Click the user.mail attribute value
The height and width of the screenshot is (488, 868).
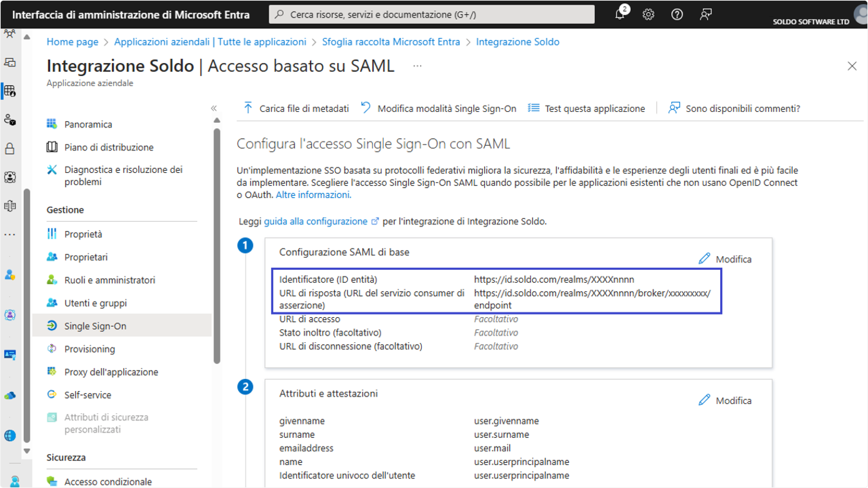492,448
